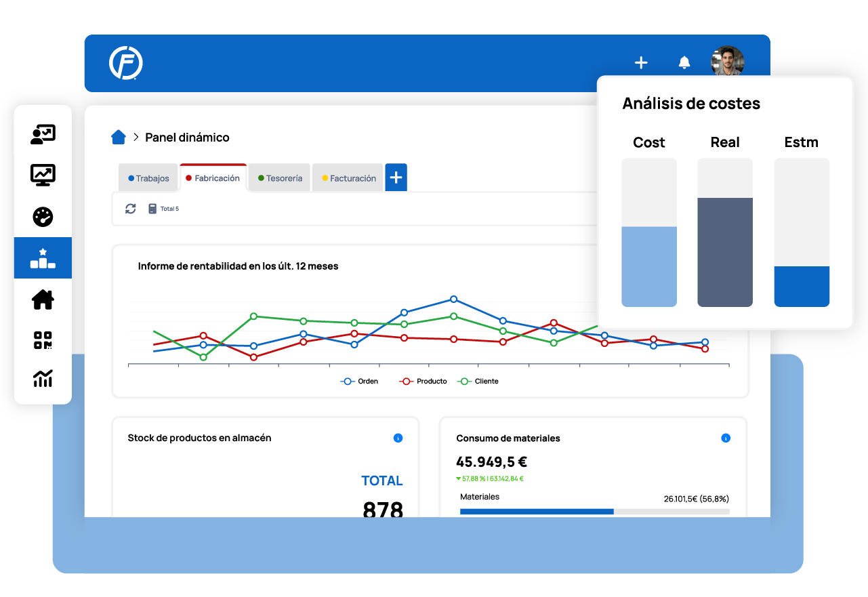Open the house icon in sidebar
The height and width of the screenshot is (597, 868).
(x=43, y=299)
